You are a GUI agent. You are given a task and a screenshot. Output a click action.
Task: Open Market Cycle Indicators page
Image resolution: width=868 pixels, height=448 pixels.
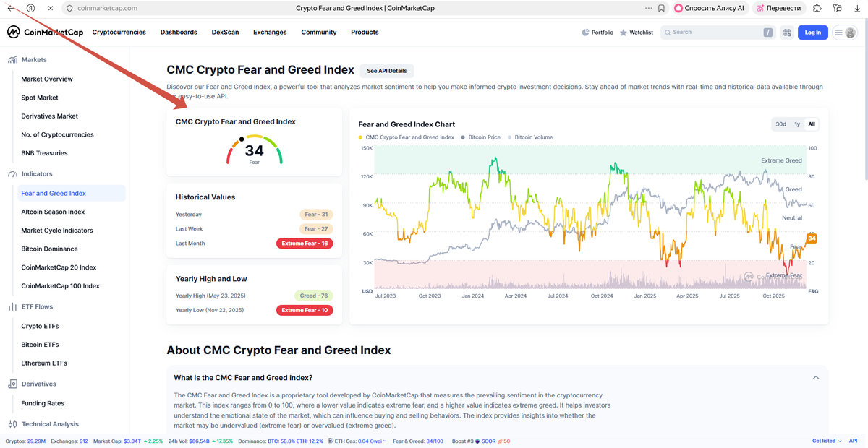(x=56, y=231)
